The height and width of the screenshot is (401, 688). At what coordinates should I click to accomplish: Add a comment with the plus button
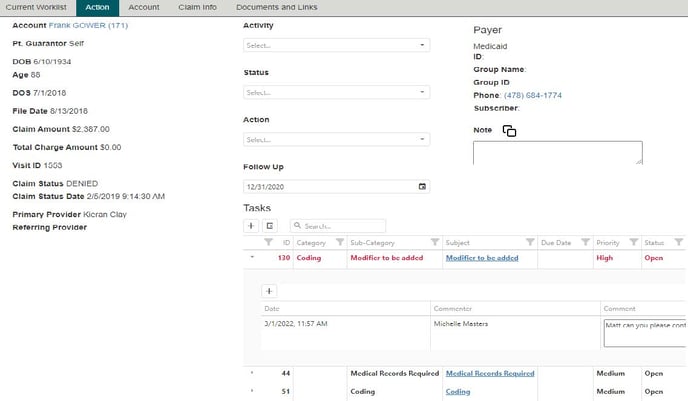[269, 290]
